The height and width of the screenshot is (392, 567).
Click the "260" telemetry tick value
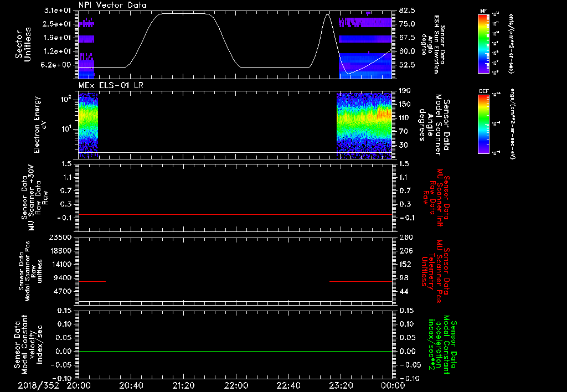pyautogui.click(x=406, y=238)
